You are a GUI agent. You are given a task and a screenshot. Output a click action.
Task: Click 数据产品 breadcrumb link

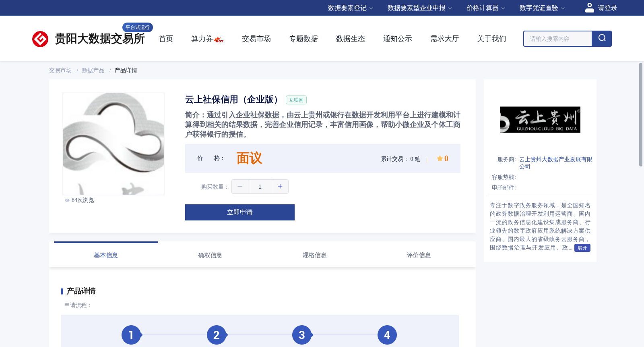(x=93, y=71)
